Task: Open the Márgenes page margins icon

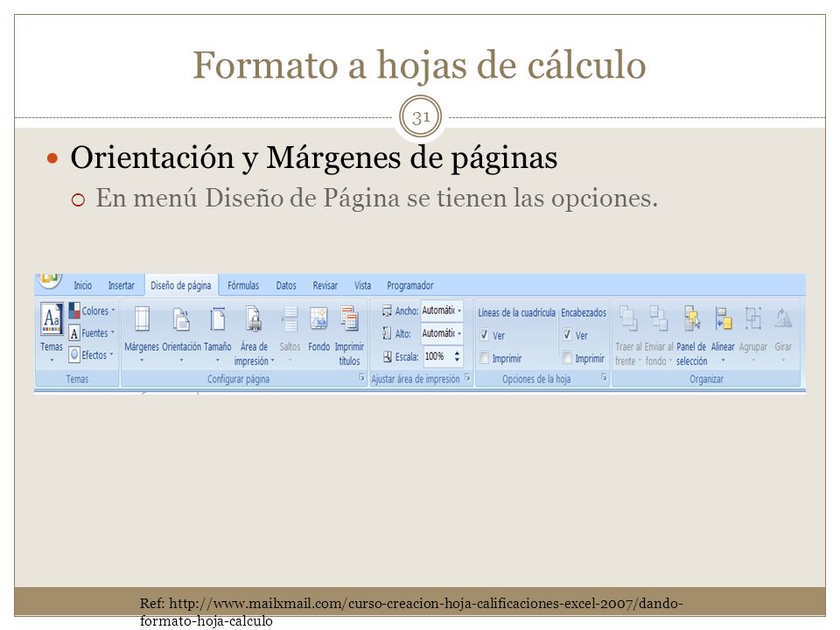Action: [x=142, y=318]
